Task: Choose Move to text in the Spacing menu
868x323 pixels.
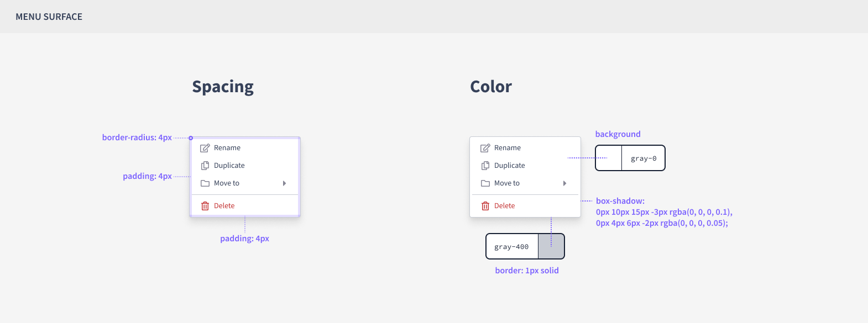Action: [227, 183]
